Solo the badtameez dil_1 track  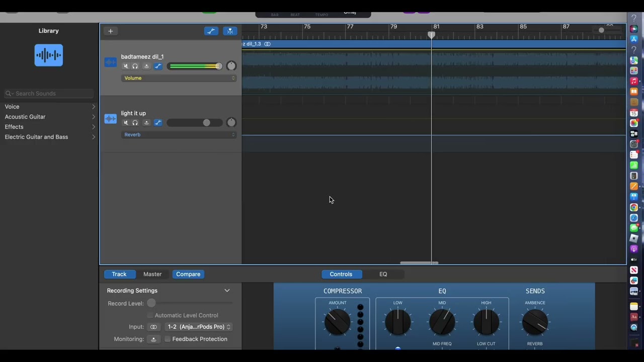[x=135, y=66]
